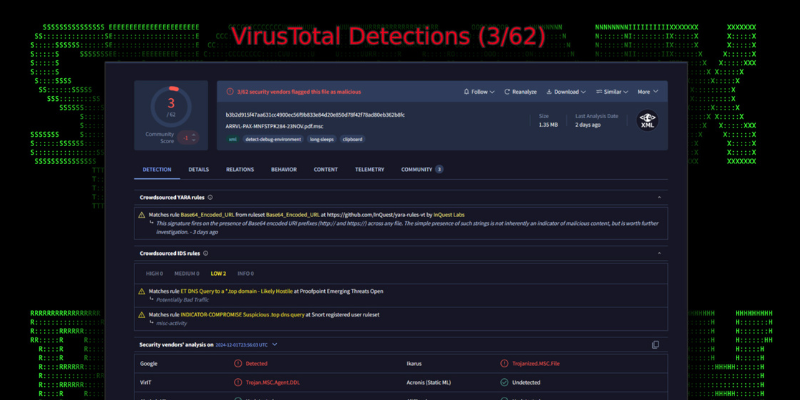Click the file hash b3b2d915f47aa... text
Screen dimensions: 800x400
[315, 115]
